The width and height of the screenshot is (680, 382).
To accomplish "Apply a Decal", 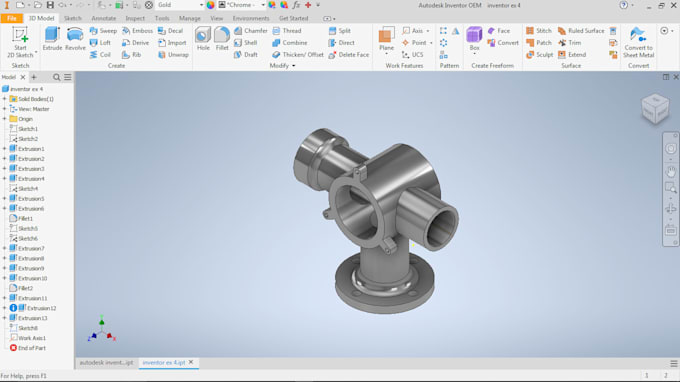I will point(170,31).
